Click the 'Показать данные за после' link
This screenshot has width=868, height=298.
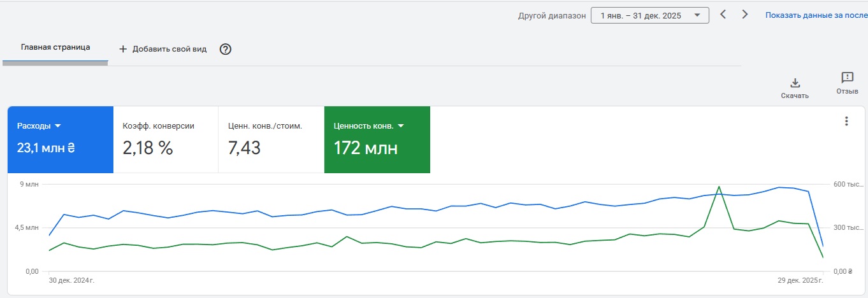pyautogui.click(x=816, y=15)
